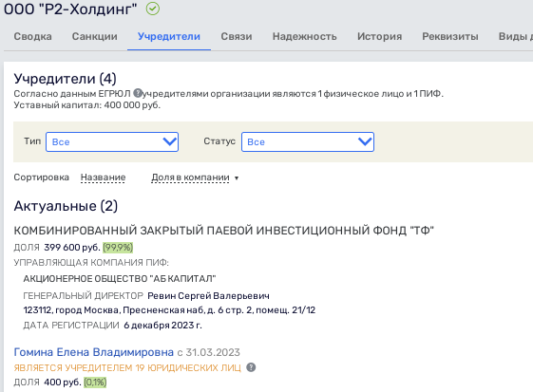Switch to the Санкции tab
Viewport: 533px width, 392px height.
tap(94, 36)
